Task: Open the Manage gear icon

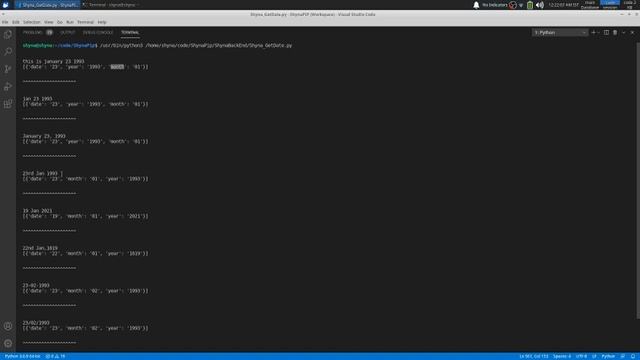Action: pos(8,343)
